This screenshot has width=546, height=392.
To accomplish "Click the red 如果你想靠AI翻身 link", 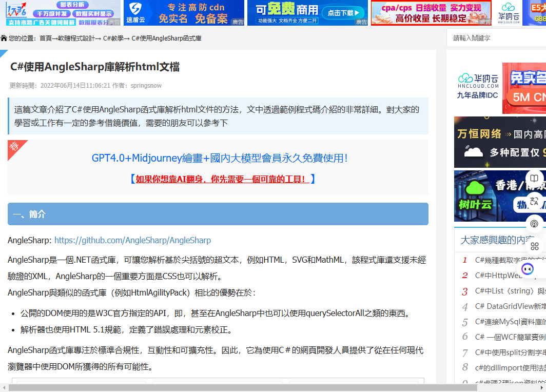I will pyautogui.click(x=223, y=179).
